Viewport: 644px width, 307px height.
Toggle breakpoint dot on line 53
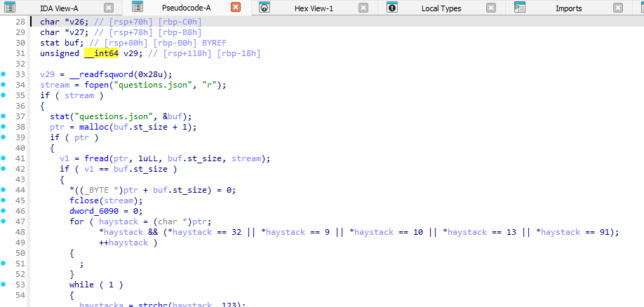tap(5, 285)
